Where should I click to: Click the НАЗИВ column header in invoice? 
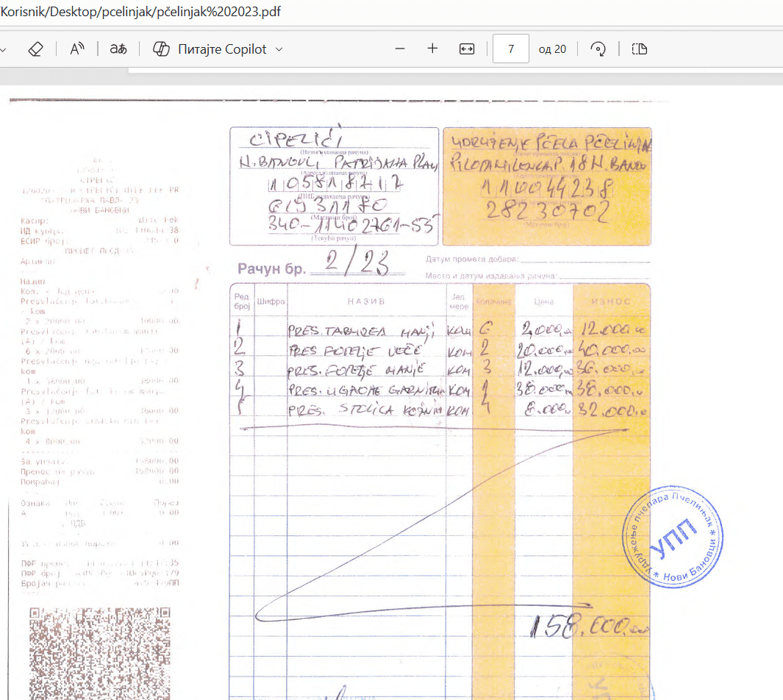[366, 301]
